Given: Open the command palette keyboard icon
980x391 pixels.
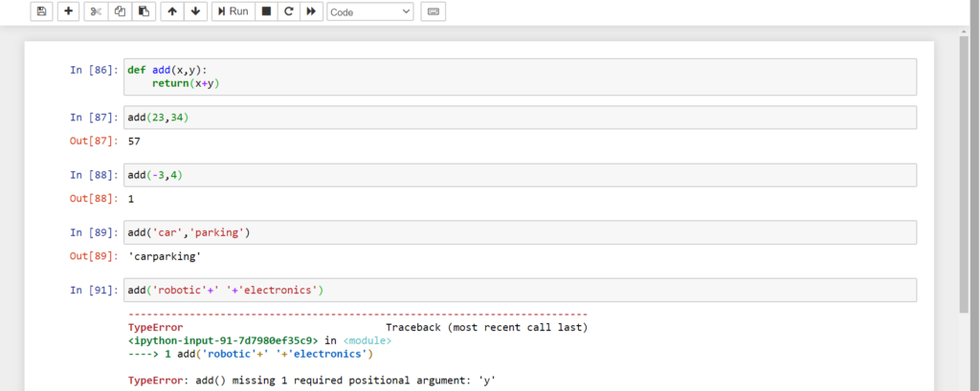Looking at the screenshot, I should (434, 11).
